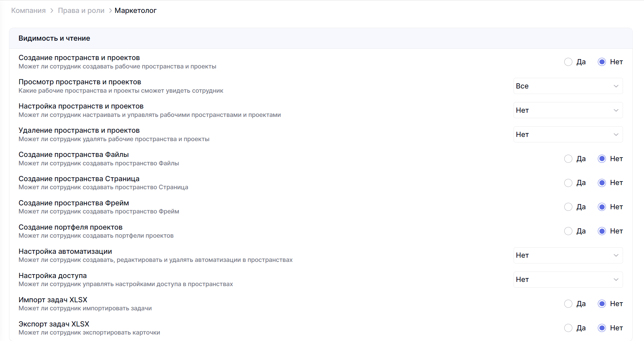Select Нет for Создание пространств и проектов
Viewport: 644px width, 341px height.
pyautogui.click(x=602, y=62)
